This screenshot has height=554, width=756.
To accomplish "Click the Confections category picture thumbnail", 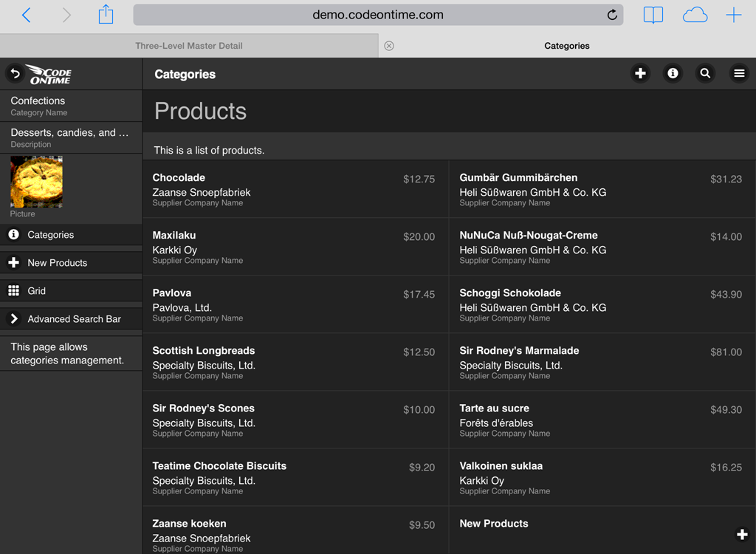I will coord(36,182).
